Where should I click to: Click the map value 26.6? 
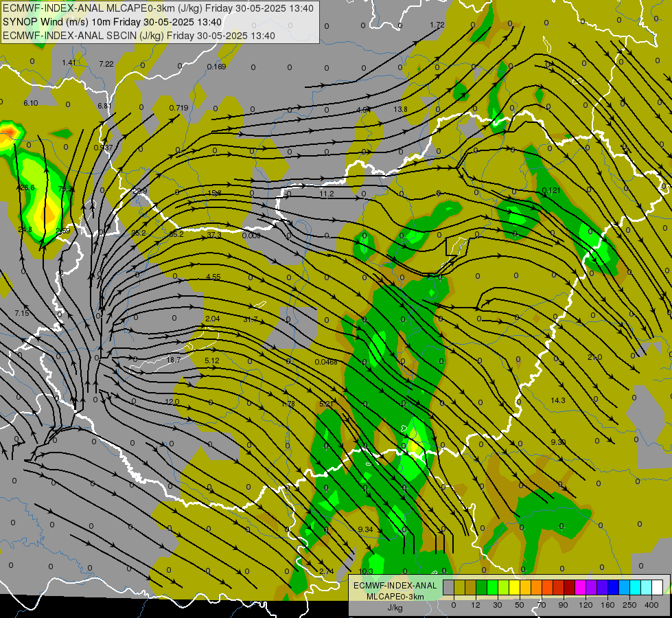[x=27, y=187]
